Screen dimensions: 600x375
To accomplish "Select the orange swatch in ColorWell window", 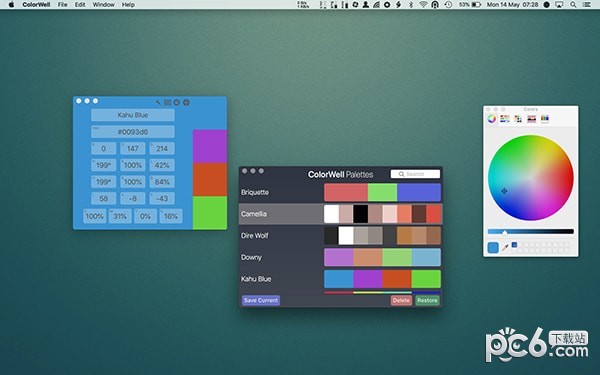I will (210, 179).
